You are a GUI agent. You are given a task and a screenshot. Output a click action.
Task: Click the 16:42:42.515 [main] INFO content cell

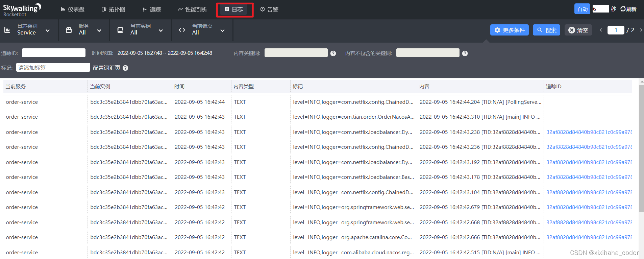pyautogui.click(x=480, y=252)
